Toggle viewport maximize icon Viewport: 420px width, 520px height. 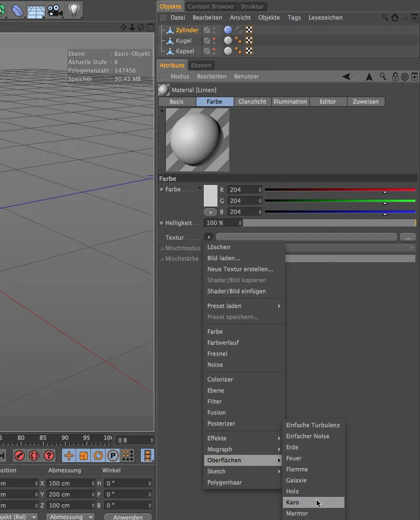(x=150, y=27)
